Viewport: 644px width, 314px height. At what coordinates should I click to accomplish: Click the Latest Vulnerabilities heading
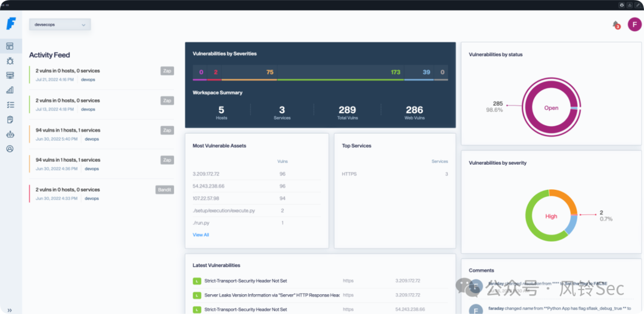(x=216, y=265)
